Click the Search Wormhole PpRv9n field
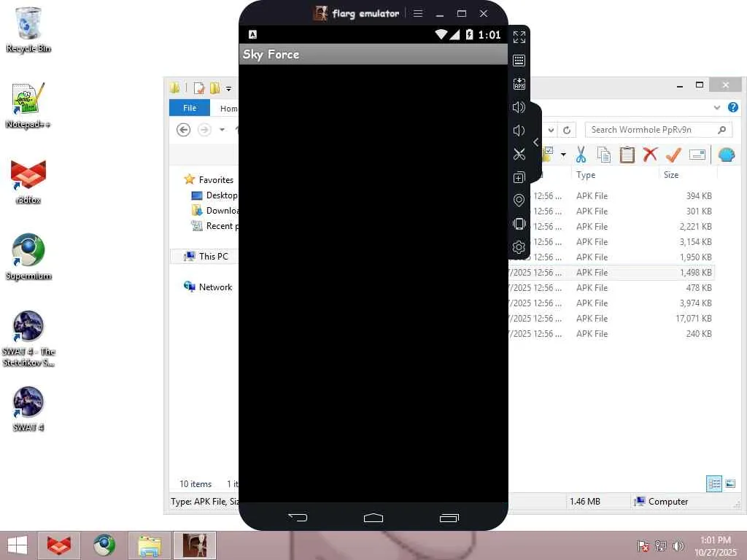Viewport: 747px width, 560px height. coord(659,130)
